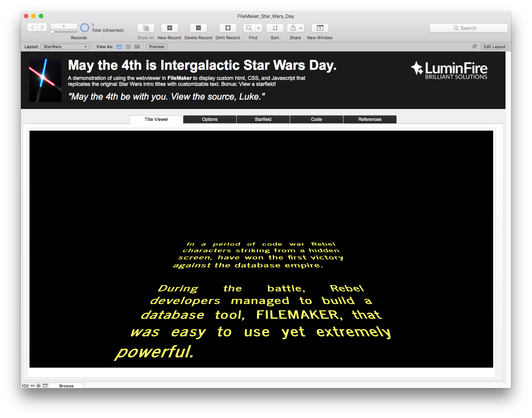This screenshot has height=418, width=532.
Task: Click the Find magnifying glass icon
Action: coord(249,28)
